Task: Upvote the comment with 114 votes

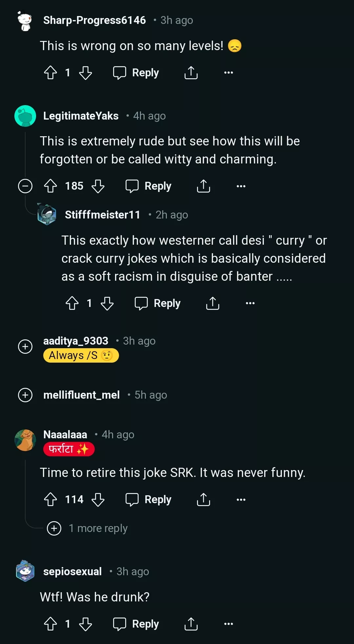Action: click(51, 499)
